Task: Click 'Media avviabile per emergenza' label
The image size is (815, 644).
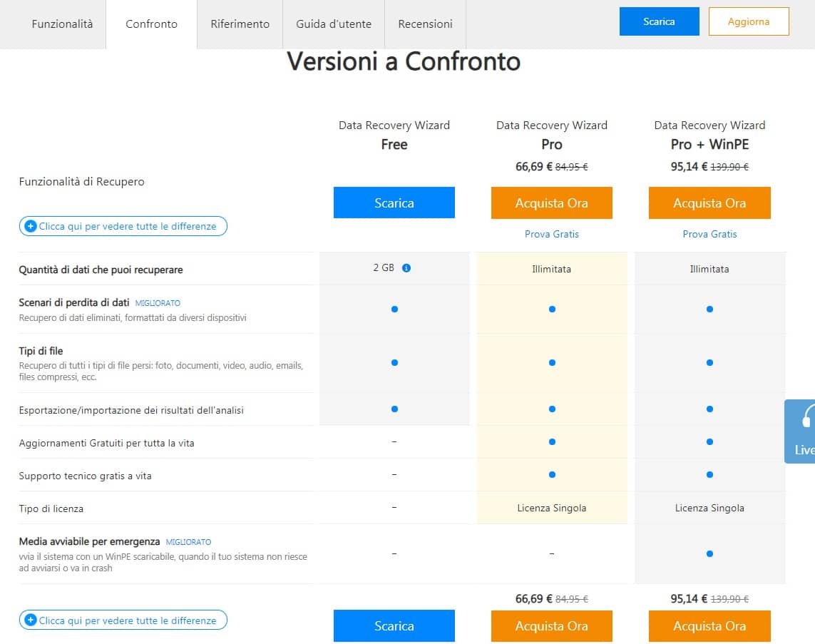Action: point(89,541)
